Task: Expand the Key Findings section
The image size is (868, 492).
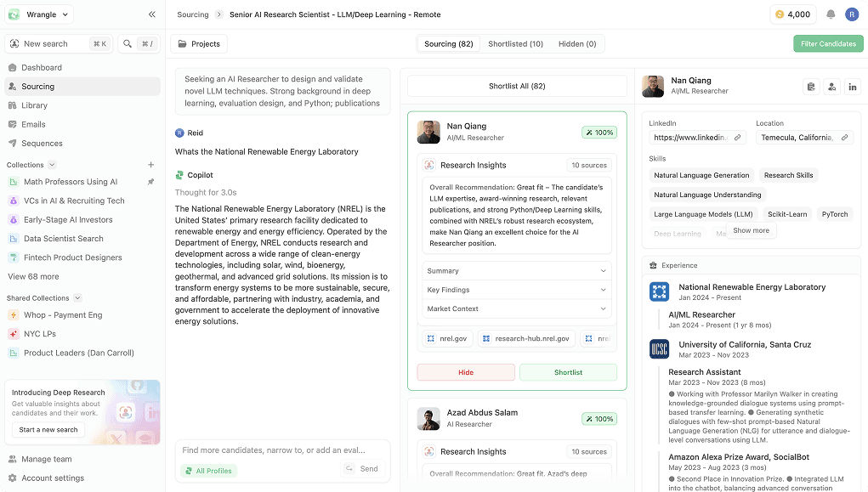Action: tap(517, 290)
